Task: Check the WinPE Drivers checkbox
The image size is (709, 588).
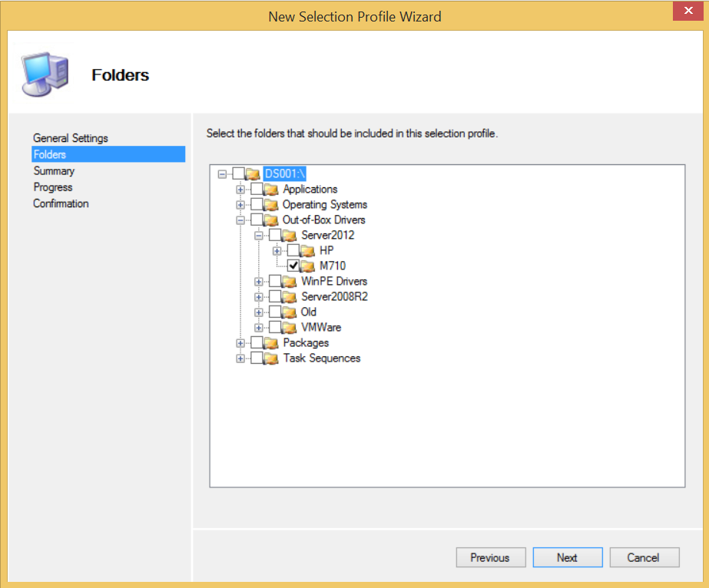Action: coord(275,281)
